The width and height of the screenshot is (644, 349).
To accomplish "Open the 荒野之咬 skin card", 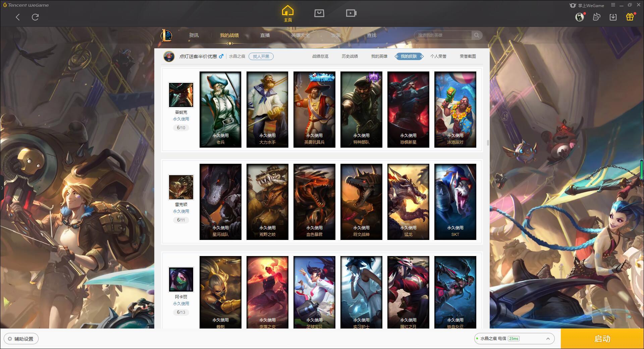I will pos(267,202).
